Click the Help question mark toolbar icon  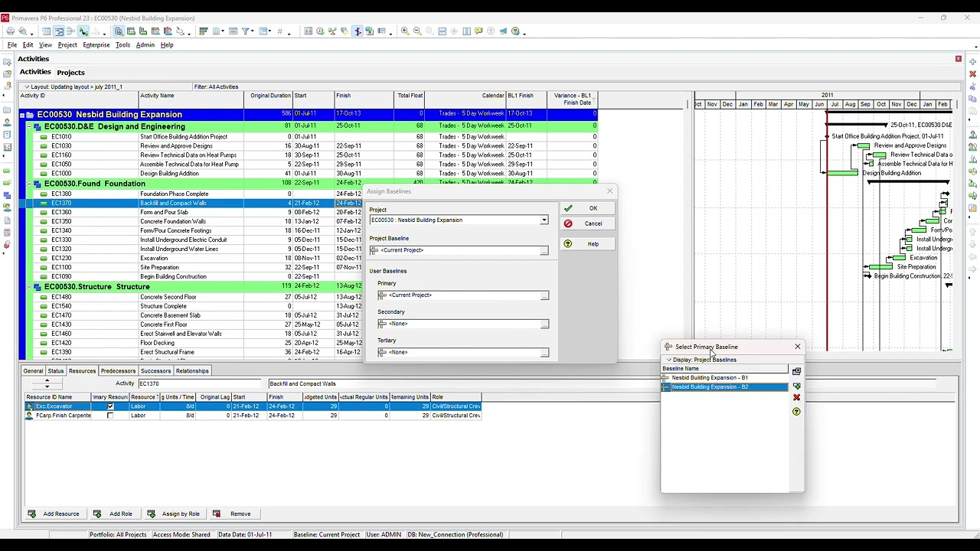coord(515,31)
